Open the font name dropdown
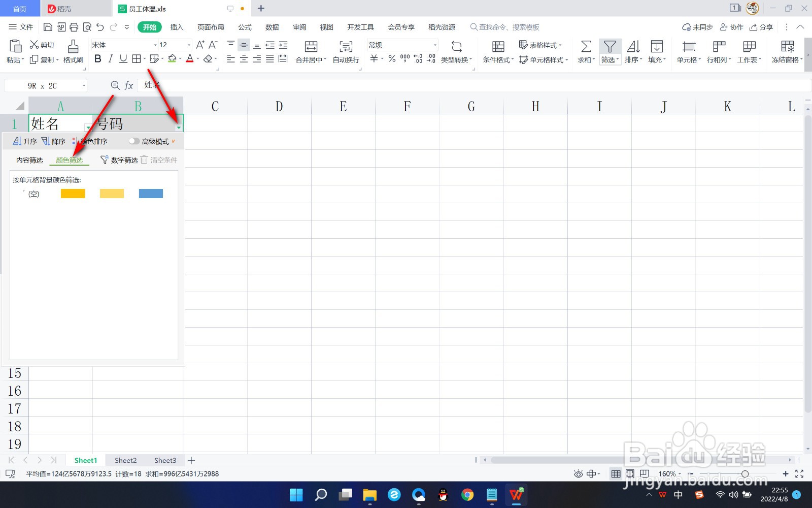Image resolution: width=812 pixels, height=508 pixels. (x=155, y=45)
